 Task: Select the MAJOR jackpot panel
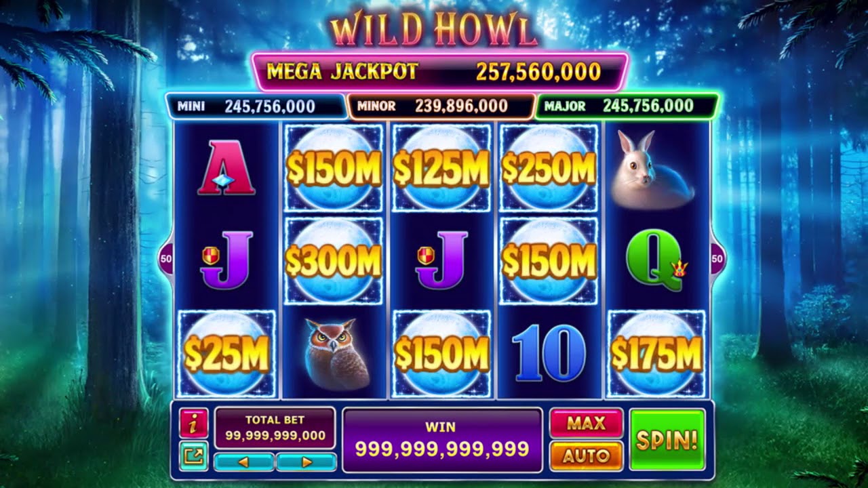[627, 106]
